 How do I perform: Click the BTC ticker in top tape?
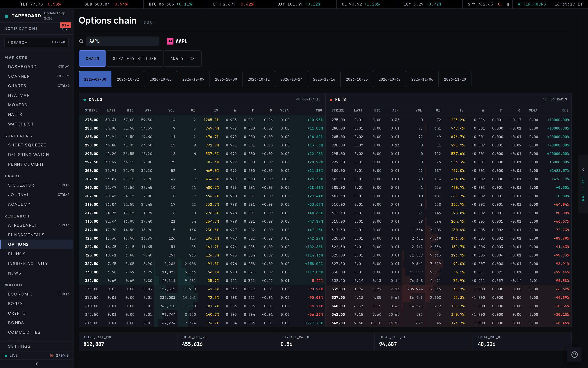tap(170, 4)
